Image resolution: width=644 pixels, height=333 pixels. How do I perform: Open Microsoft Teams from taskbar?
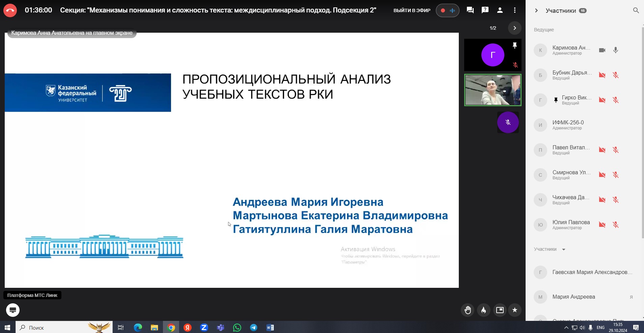(x=221, y=327)
